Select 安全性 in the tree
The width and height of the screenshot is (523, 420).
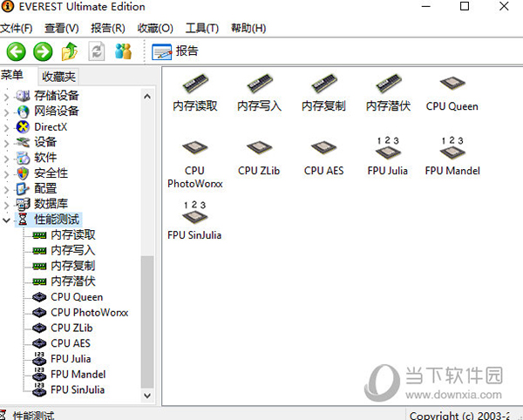[x=51, y=173]
